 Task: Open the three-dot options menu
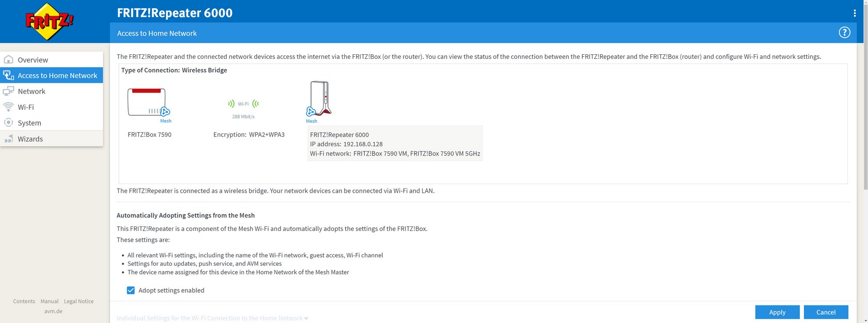click(855, 13)
